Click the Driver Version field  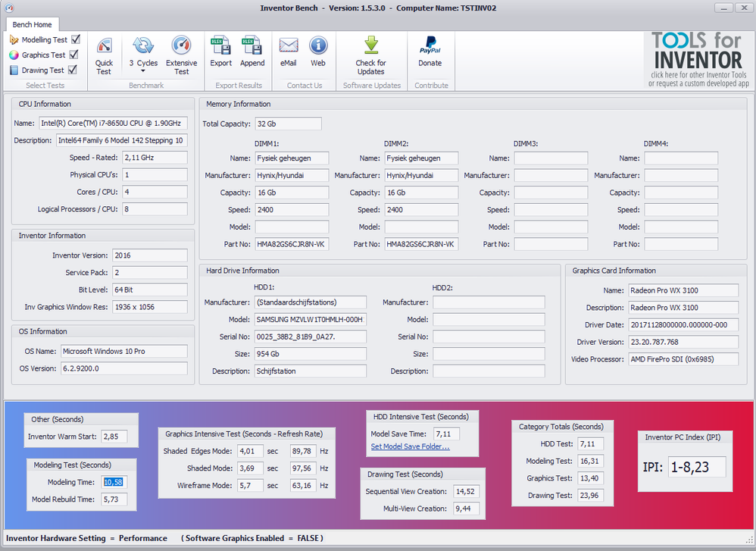(x=683, y=342)
